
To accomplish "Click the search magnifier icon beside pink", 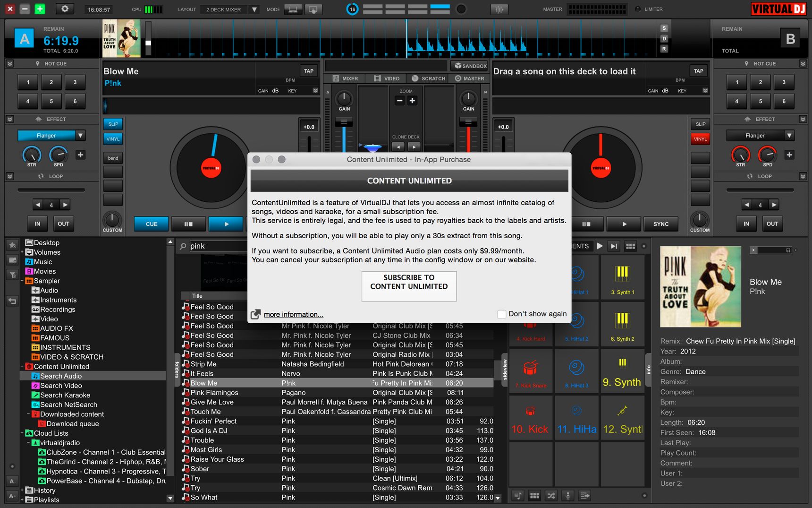I will pos(183,246).
